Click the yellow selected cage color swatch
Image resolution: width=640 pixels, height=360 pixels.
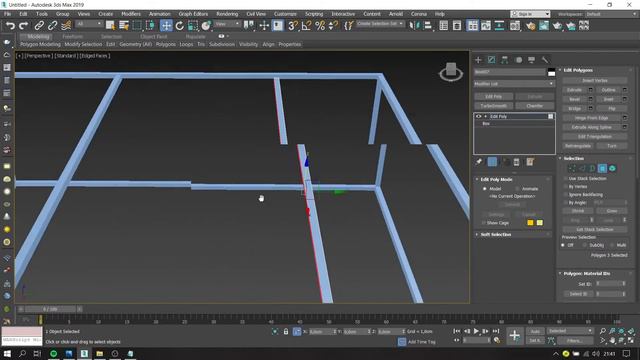point(540,223)
